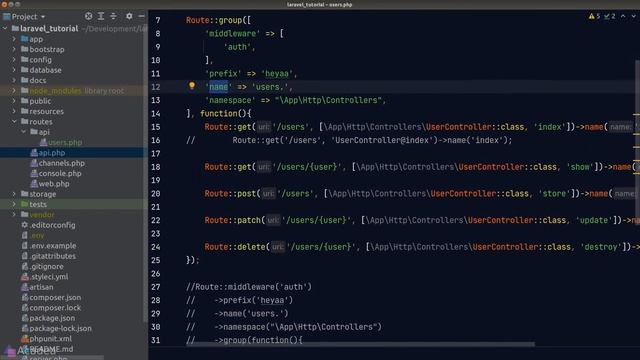Hide the Project tool window
This screenshot has height=360, width=640.
[141, 16]
